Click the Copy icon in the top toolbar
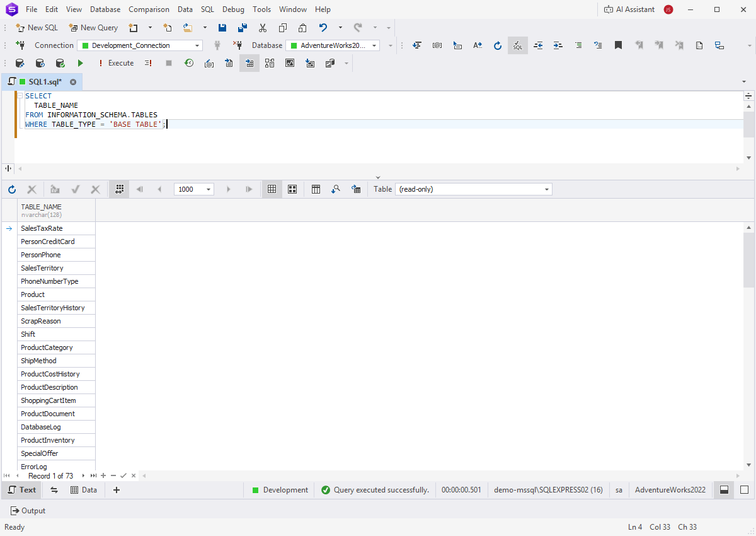This screenshot has width=756, height=536. pyautogui.click(x=283, y=28)
